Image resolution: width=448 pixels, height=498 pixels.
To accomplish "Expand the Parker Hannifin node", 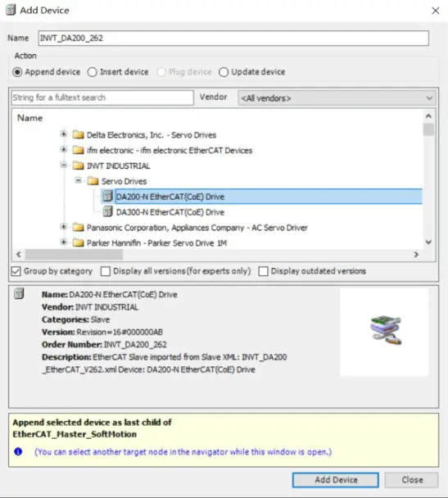I will point(64,242).
